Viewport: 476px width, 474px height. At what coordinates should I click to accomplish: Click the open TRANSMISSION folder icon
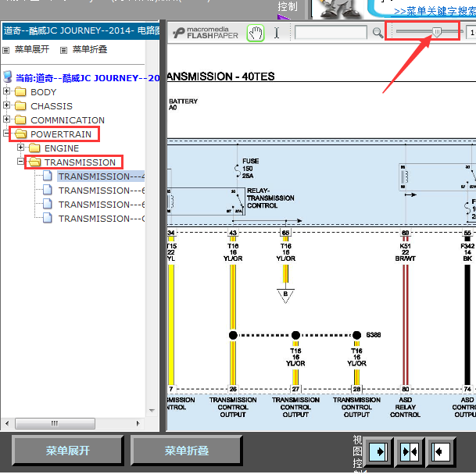coord(34,162)
